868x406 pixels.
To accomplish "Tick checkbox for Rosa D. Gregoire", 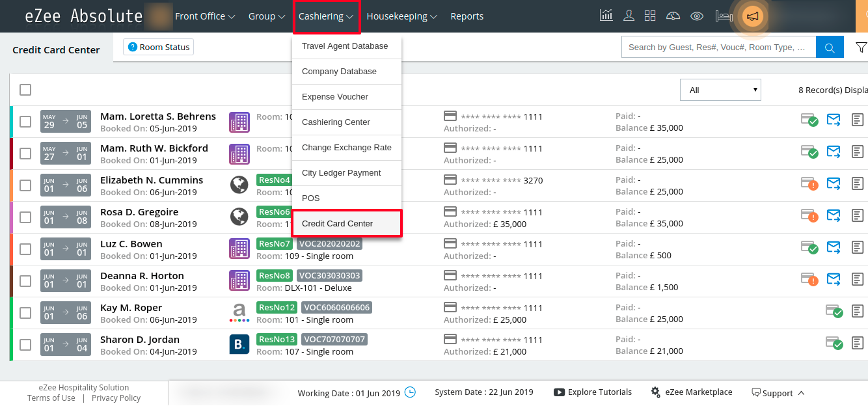I will tap(25, 217).
